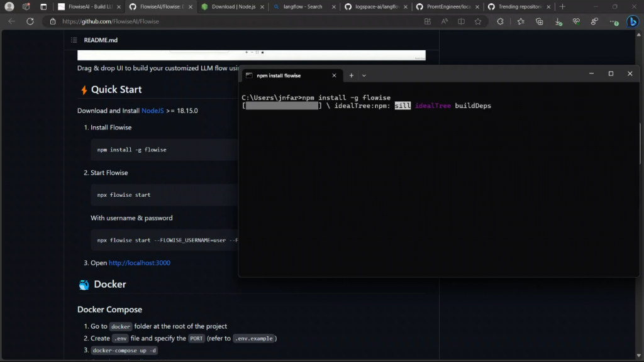644x362 pixels.
Task: Select the langflow - Search tab
Action: 302,7
